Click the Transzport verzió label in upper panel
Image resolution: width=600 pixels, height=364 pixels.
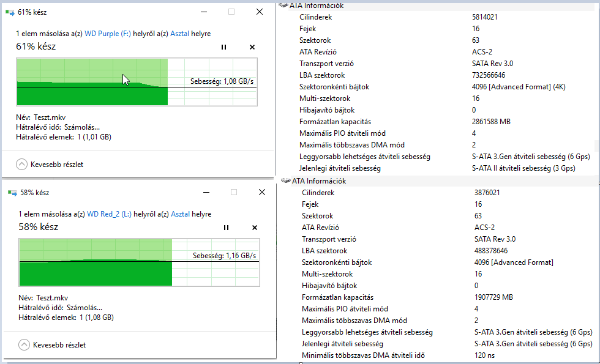point(326,64)
